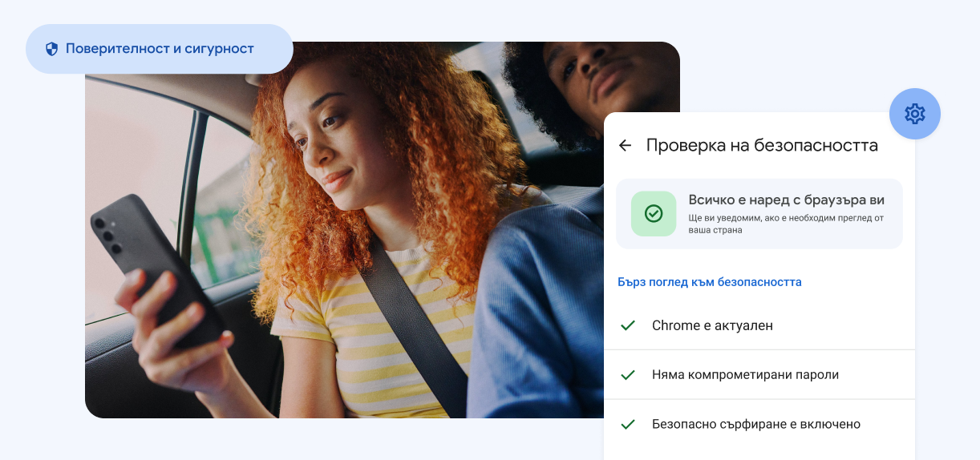Open the settings gear icon
Screen dimensions: 980x460
tap(915, 114)
